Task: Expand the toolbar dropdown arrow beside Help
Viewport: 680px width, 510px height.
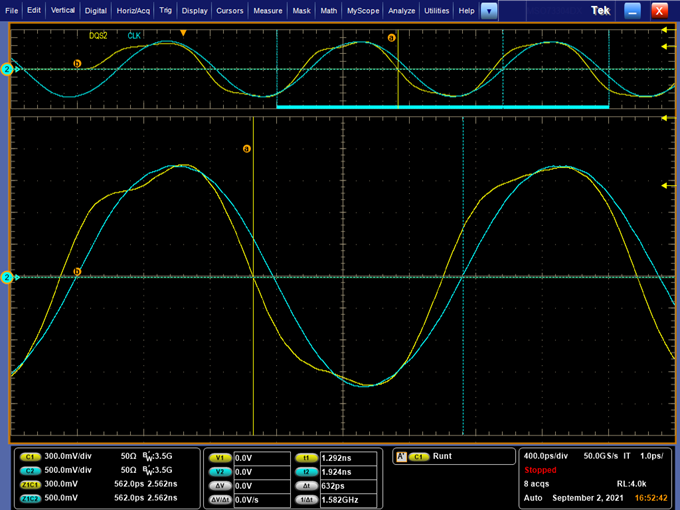Action: point(488,10)
